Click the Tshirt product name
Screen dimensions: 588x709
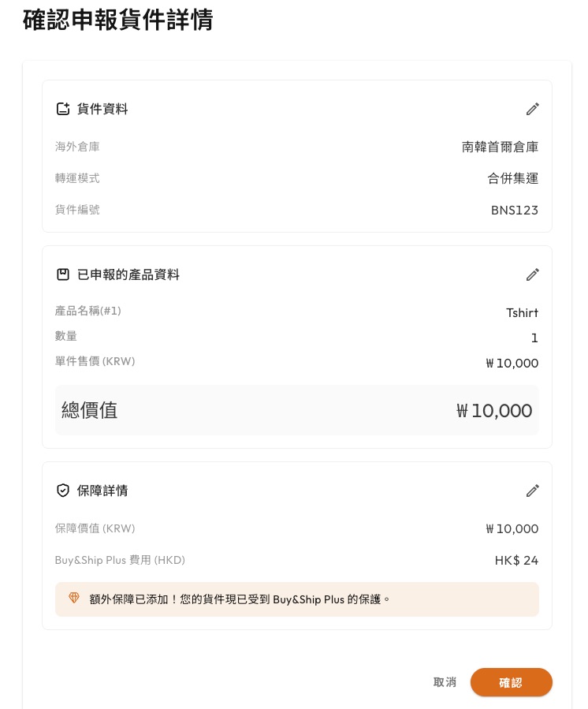tap(522, 312)
